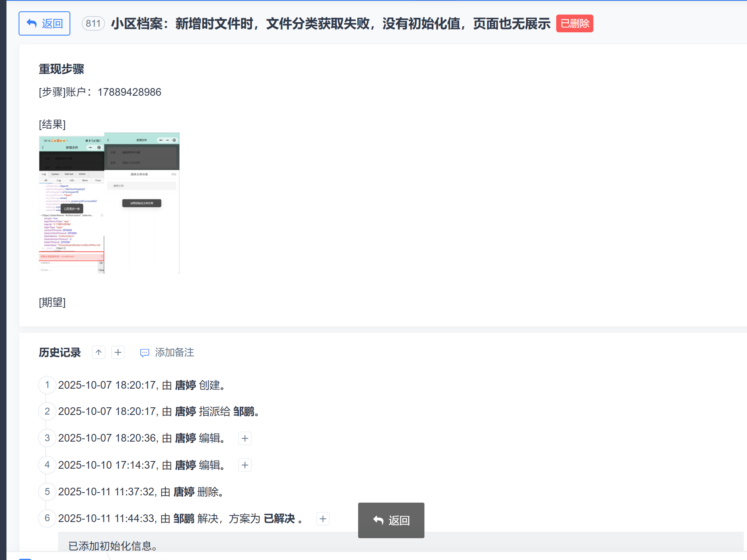Click history step number circle 1

tap(47, 385)
